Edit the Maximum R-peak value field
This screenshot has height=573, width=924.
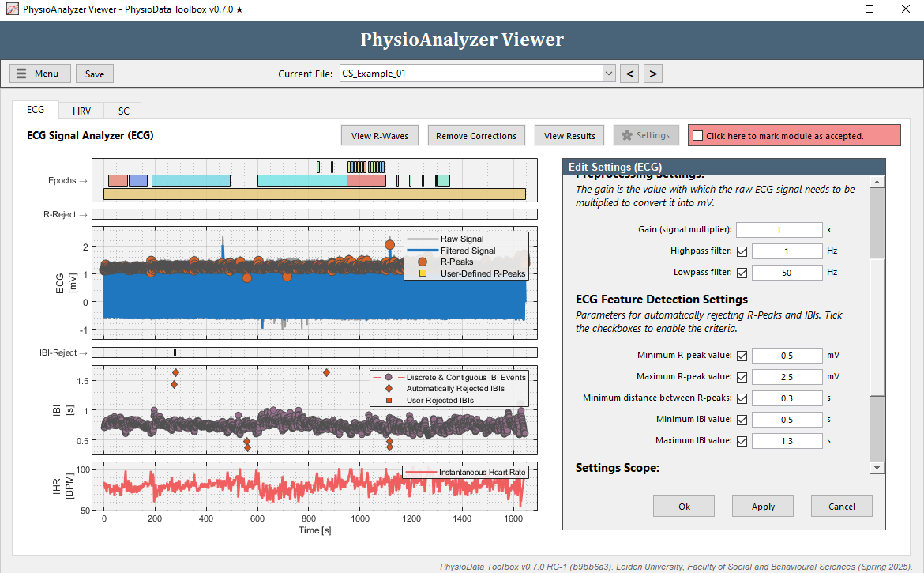(x=787, y=377)
